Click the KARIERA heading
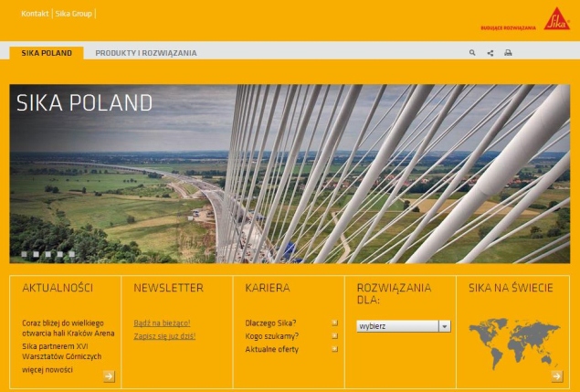 268,288
